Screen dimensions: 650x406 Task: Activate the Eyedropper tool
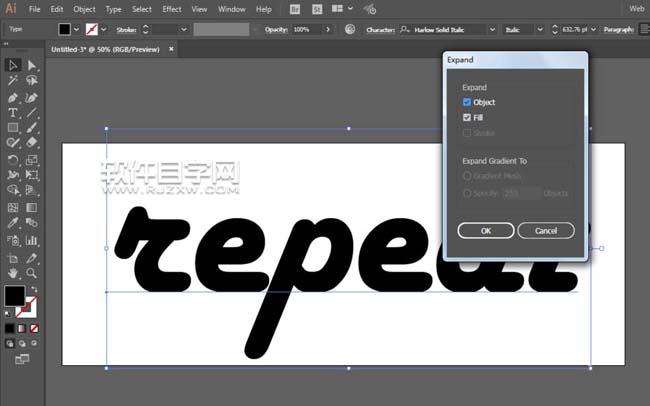coord(12,223)
